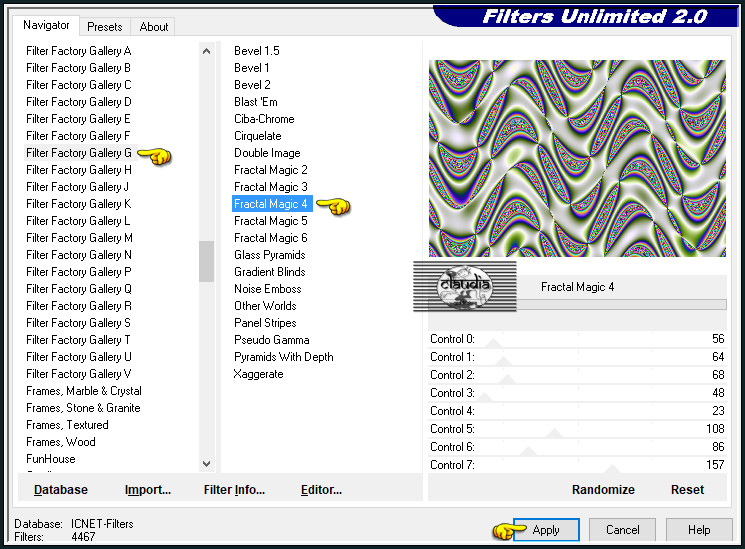This screenshot has width=745, height=549.
Task: Select Frames, Textured category
Action: coord(67,425)
